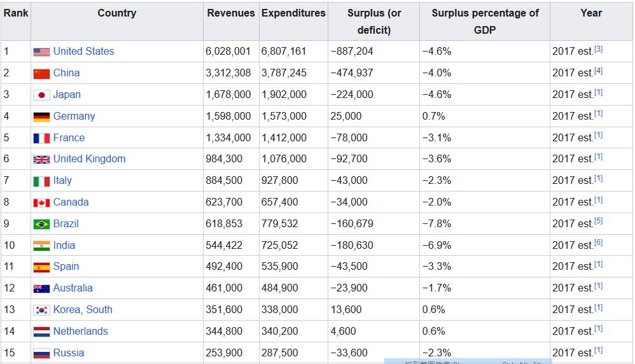This screenshot has height=364, width=635.
Task: Click the Brazil flag icon
Action: pyautogui.click(x=41, y=224)
